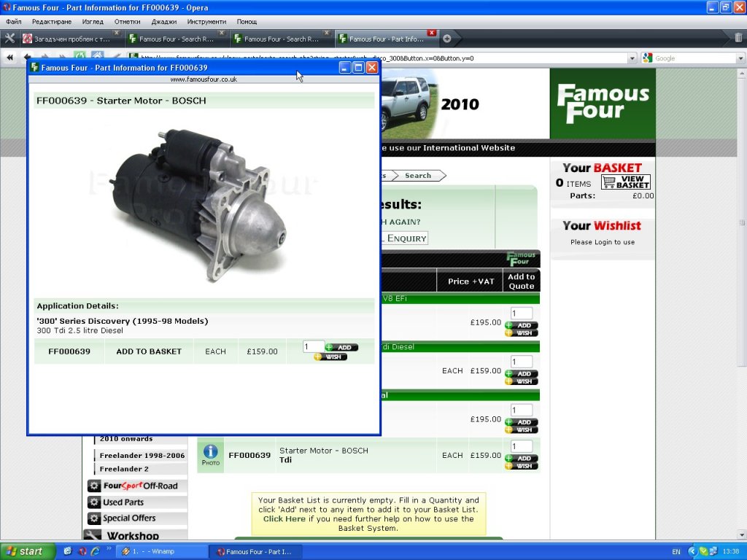This screenshot has height=560, width=747.
Task: Open the Opera panels wrench icon
Action: coord(9,39)
